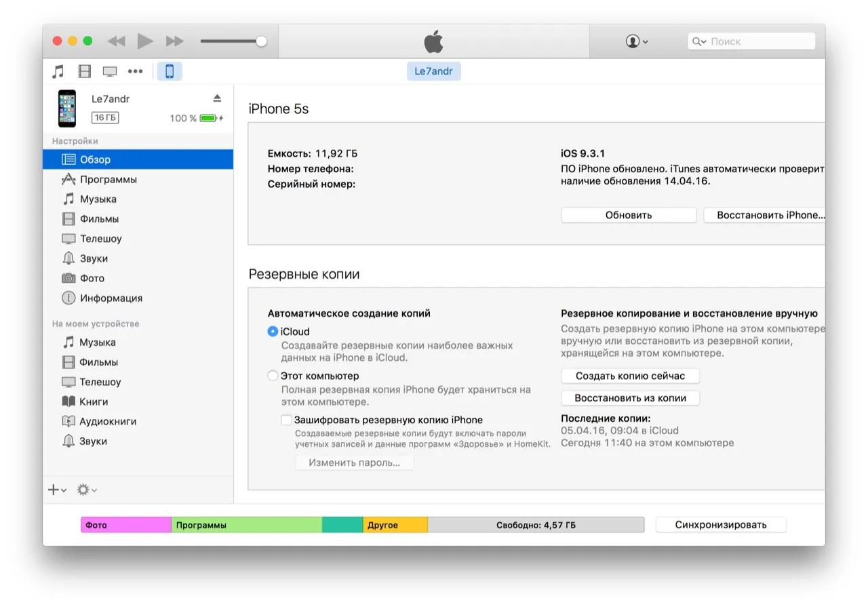Click the Поиск search field
The width and height of the screenshot is (868, 607).
tap(751, 41)
